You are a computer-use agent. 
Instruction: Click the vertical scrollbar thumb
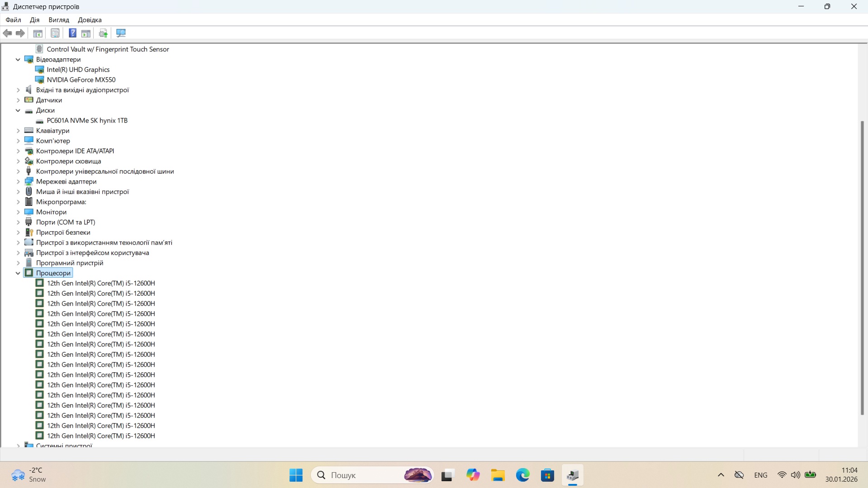point(862,267)
